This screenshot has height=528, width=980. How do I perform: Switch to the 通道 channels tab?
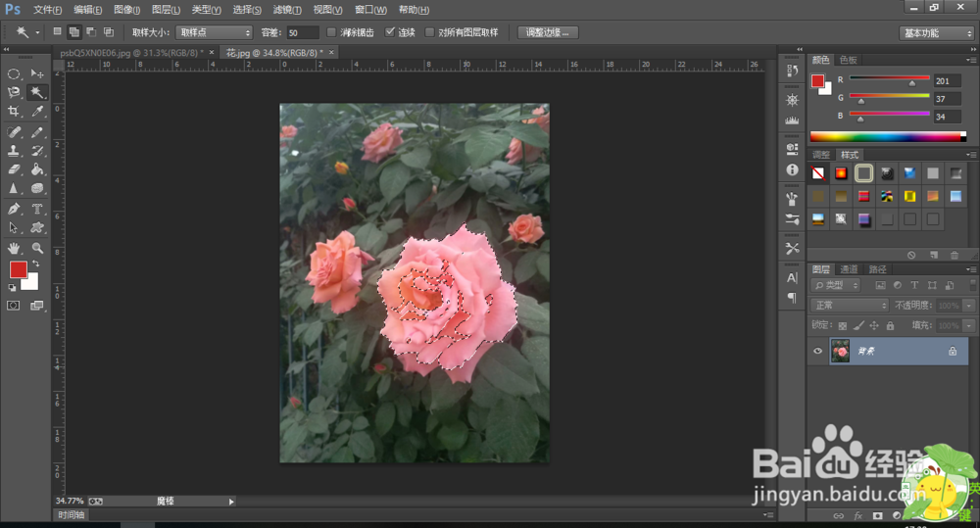[849, 269]
